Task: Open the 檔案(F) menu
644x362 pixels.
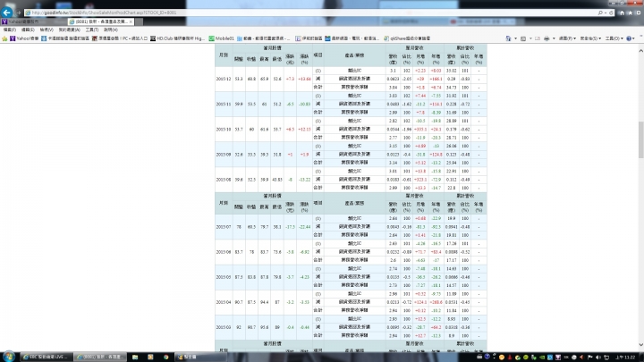Action: point(10,30)
